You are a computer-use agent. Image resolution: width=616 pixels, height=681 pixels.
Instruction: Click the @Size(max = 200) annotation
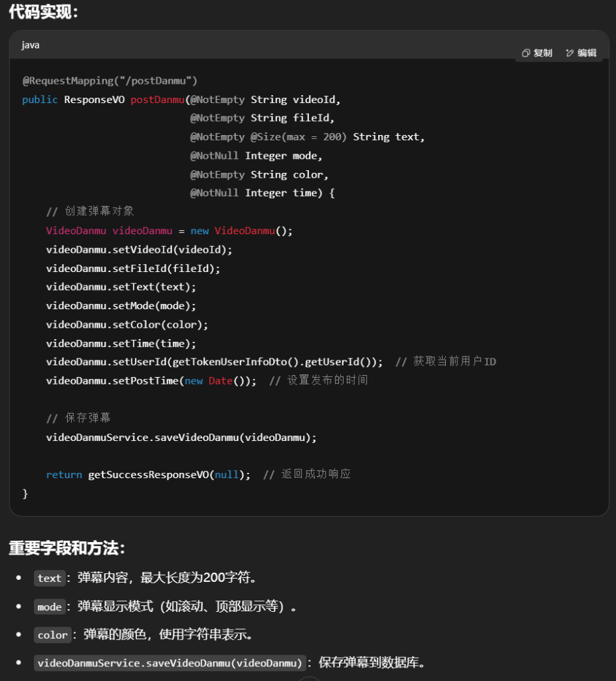click(298, 137)
